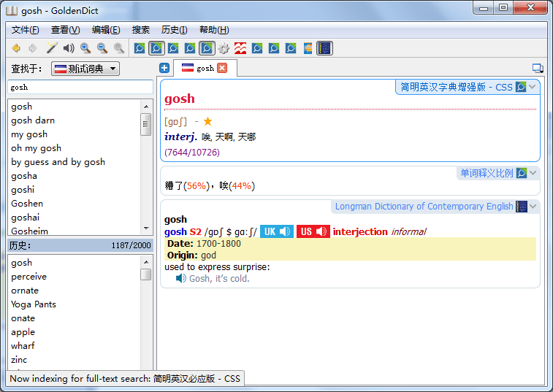Play the US pronunciation

(x=313, y=231)
